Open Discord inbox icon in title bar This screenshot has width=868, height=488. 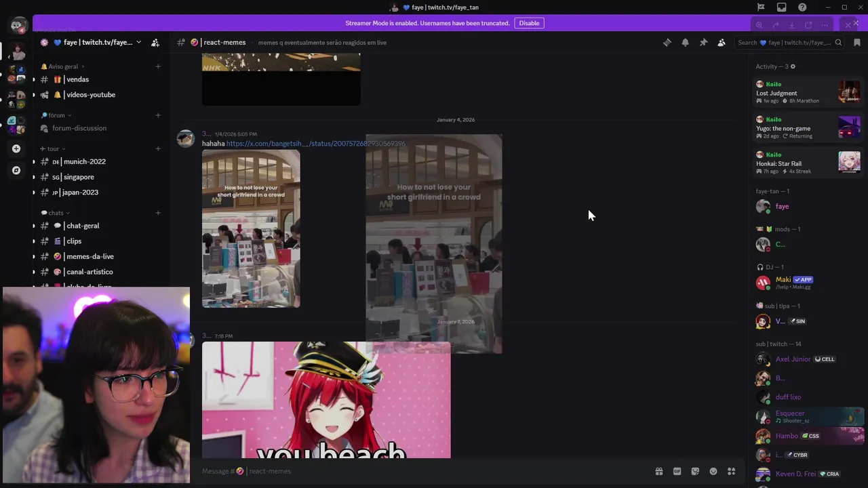tap(782, 7)
